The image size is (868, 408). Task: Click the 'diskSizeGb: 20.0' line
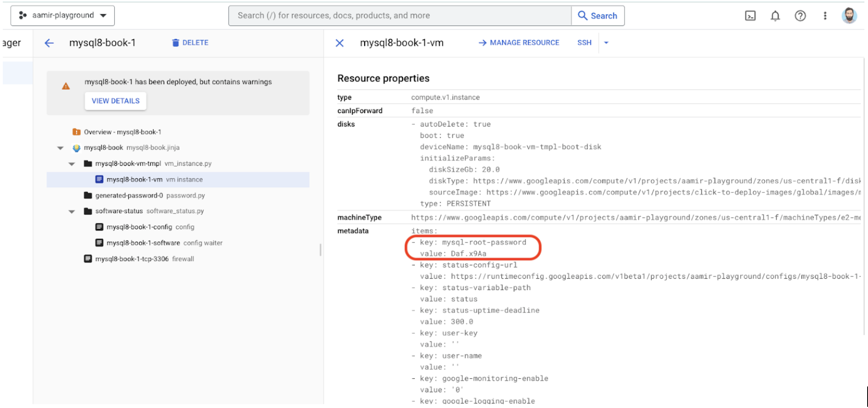tap(464, 170)
